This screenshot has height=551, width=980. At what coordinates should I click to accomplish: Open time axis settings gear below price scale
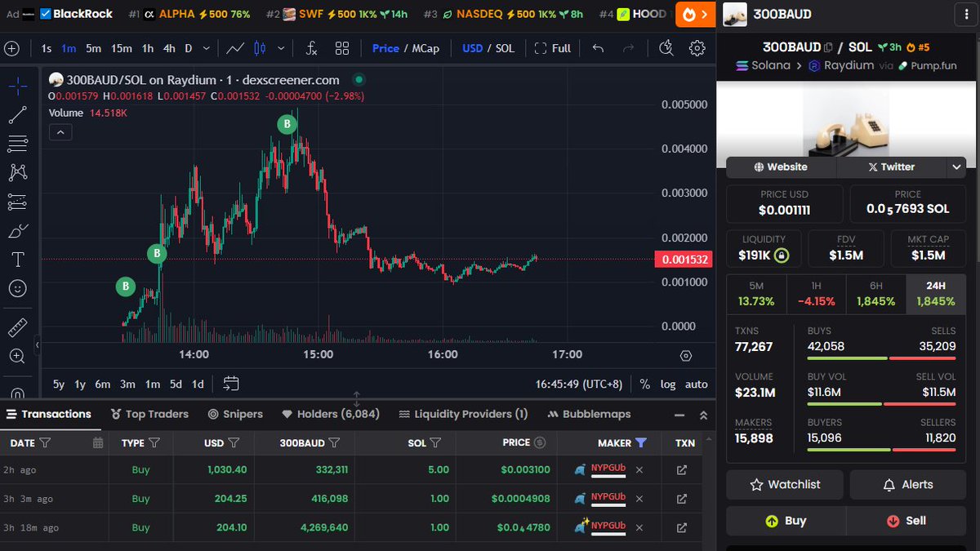(686, 355)
